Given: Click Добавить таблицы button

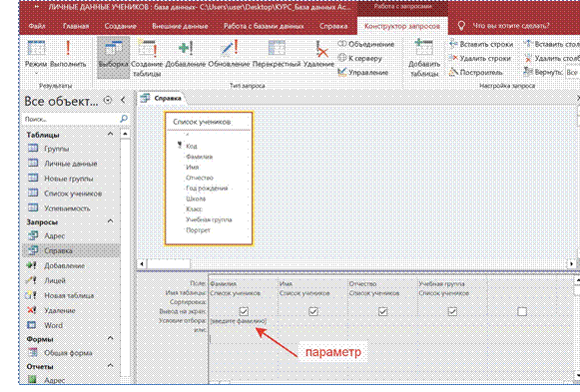Looking at the screenshot, I should [424, 57].
